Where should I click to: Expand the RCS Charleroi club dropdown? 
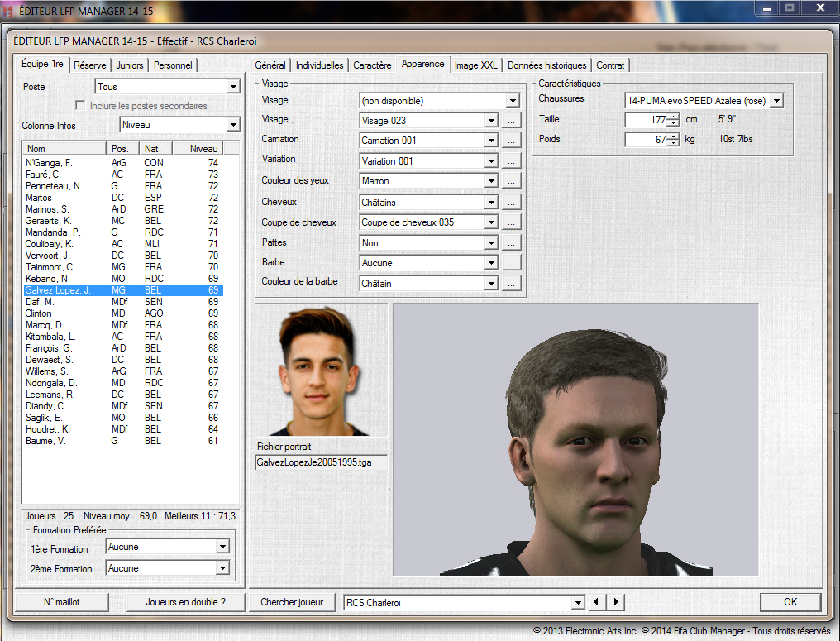pyautogui.click(x=577, y=602)
